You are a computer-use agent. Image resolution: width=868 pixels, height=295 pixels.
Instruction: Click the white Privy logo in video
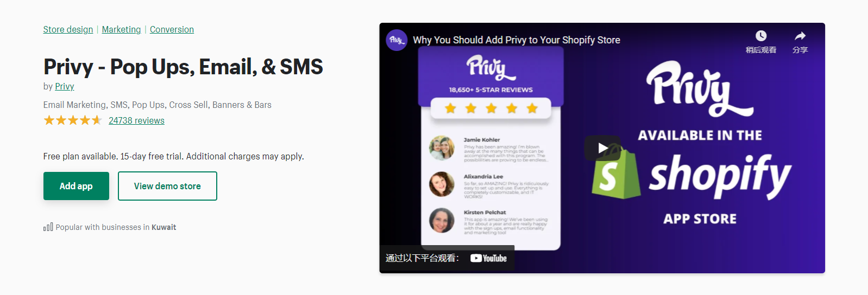(700, 88)
